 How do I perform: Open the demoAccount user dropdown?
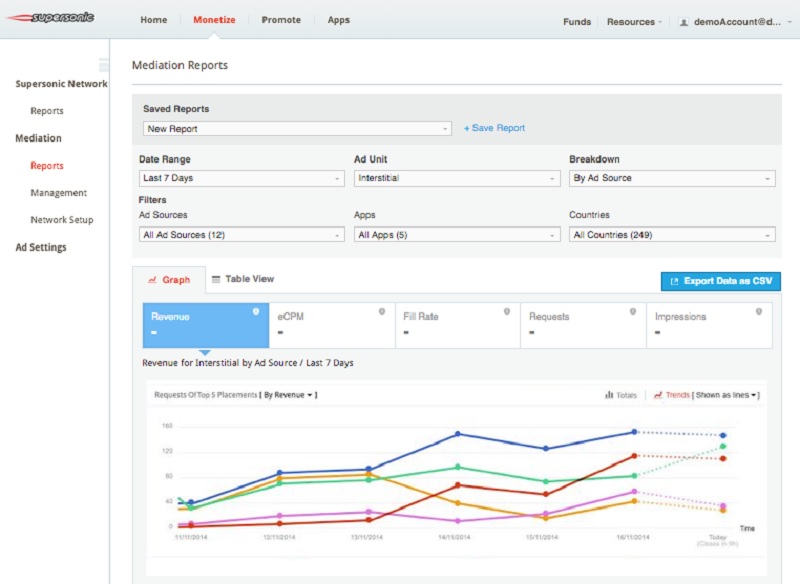point(736,22)
